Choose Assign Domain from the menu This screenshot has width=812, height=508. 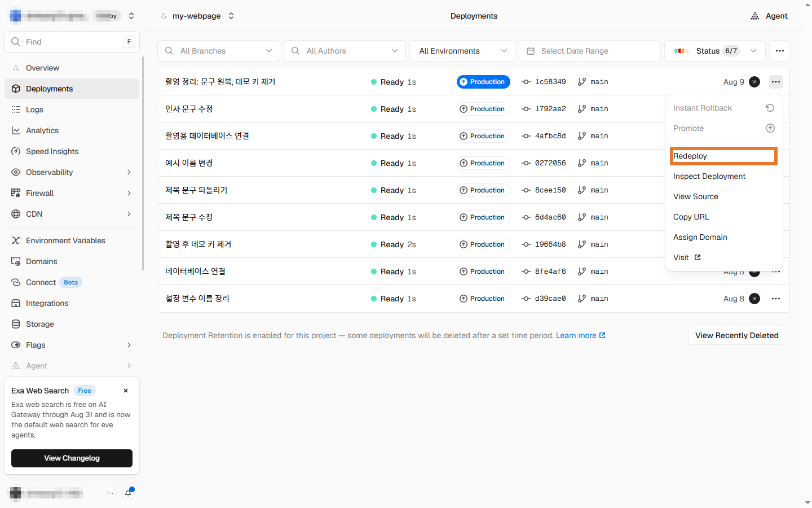(724, 237)
